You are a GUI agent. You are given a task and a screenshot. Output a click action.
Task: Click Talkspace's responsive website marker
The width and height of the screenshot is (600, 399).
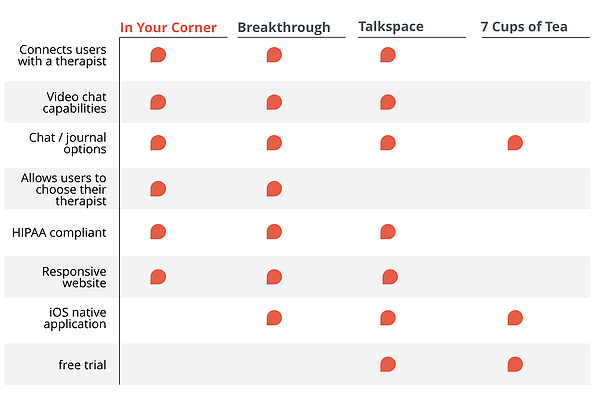pos(390,277)
